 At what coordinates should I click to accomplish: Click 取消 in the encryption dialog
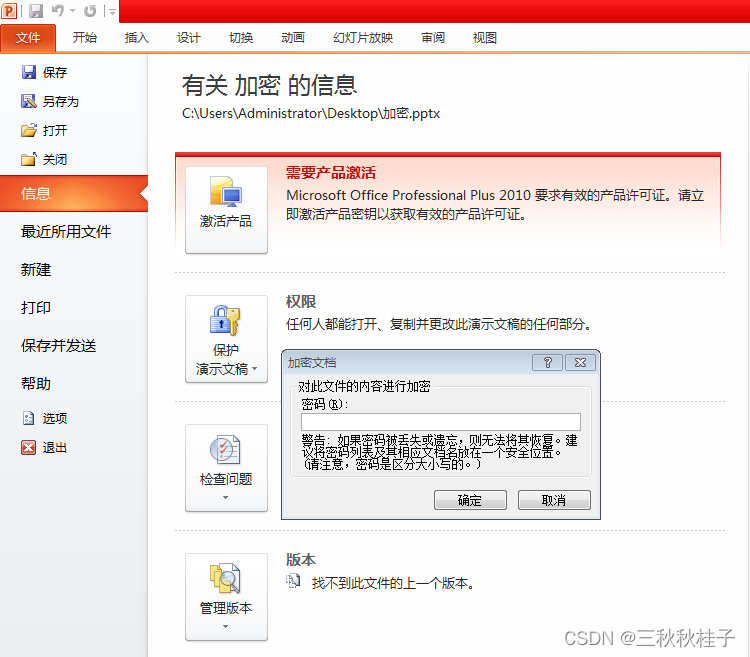554,500
